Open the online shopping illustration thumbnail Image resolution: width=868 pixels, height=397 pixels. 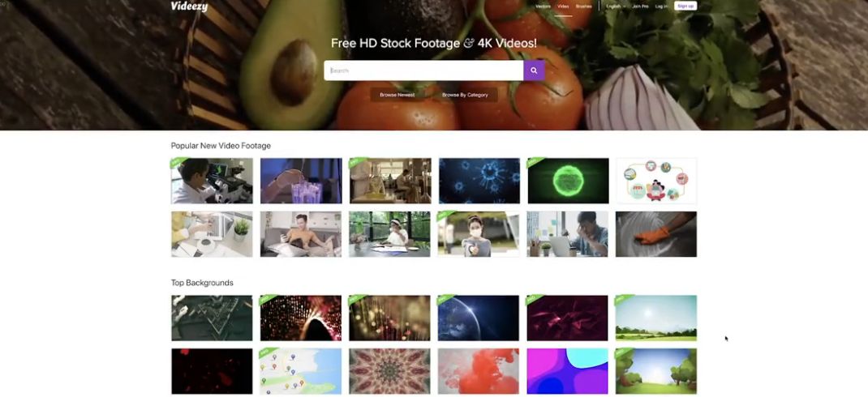click(x=656, y=181)
